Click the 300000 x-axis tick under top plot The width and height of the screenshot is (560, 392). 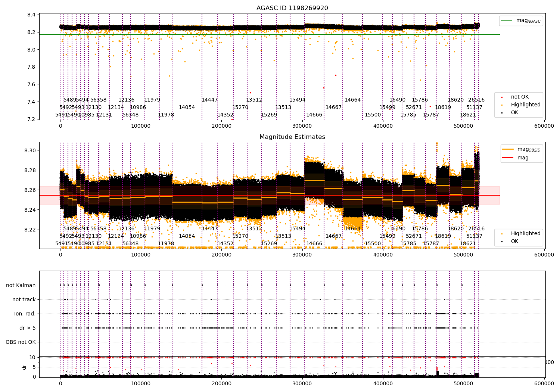click(302, 126)
